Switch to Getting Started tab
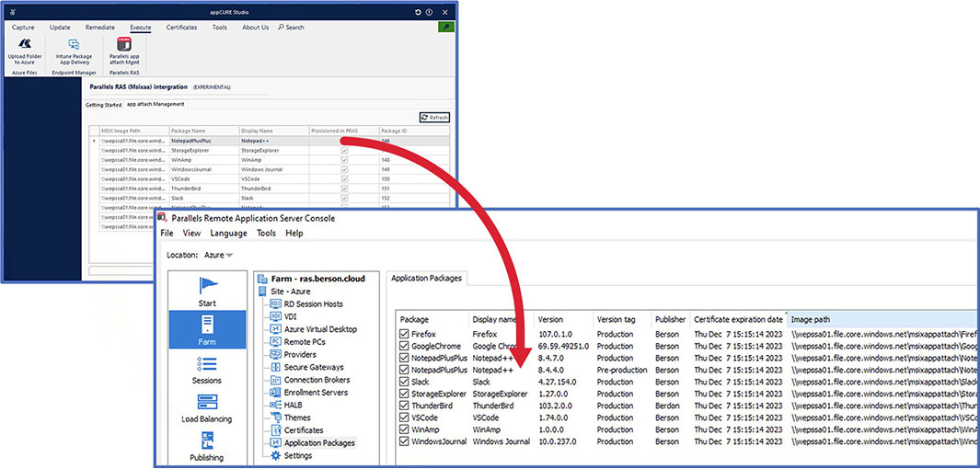 click(103, 105)
